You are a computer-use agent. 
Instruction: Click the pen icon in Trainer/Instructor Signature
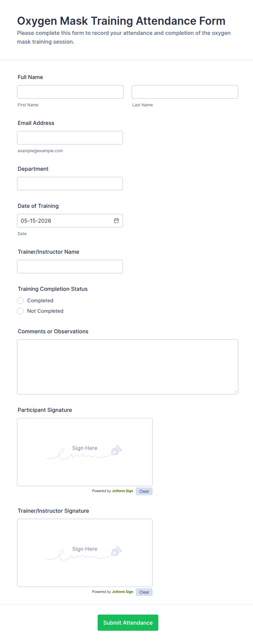click(116, 551)
